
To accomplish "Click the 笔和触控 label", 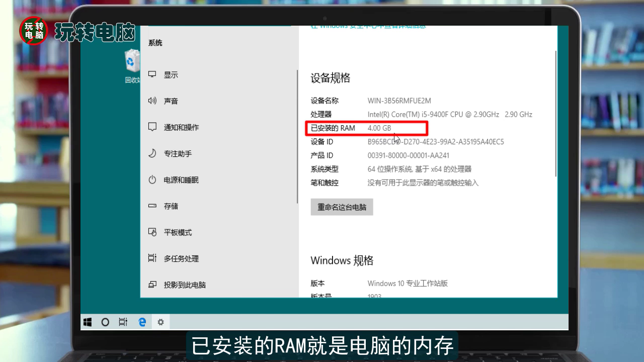I will [325, 183].
